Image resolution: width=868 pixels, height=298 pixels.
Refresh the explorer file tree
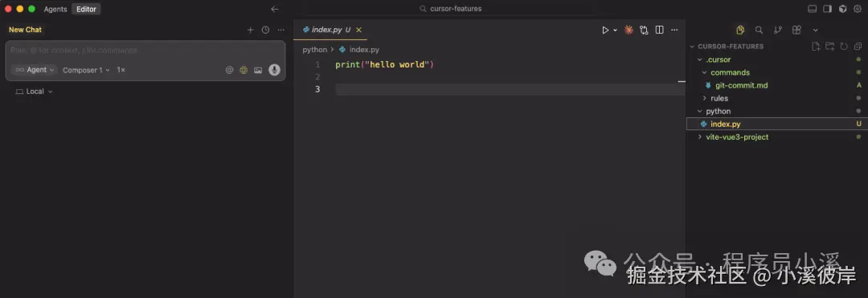point(844,47)
